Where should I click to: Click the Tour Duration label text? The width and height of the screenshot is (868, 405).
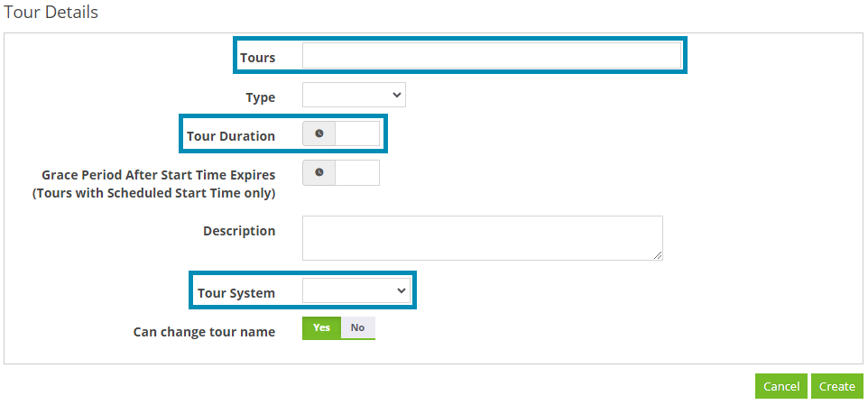(x=231, y=136)
